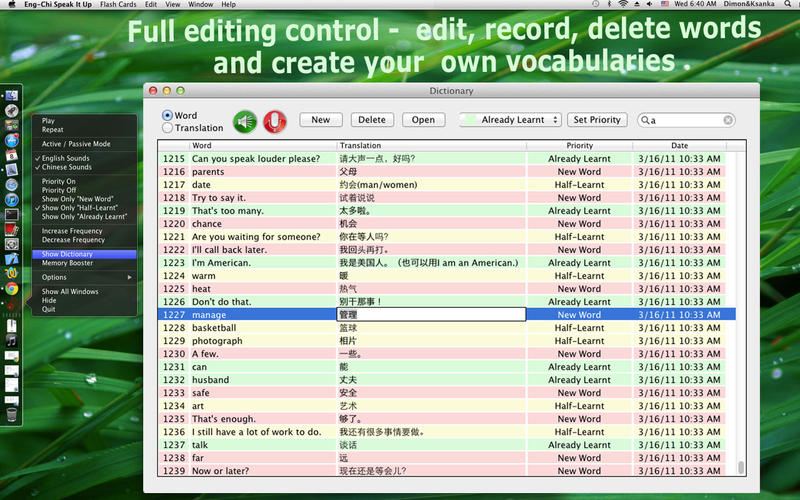Launch the App Store dock icon
The height and width of the screenshot is (500, 800).
[11, 140]
